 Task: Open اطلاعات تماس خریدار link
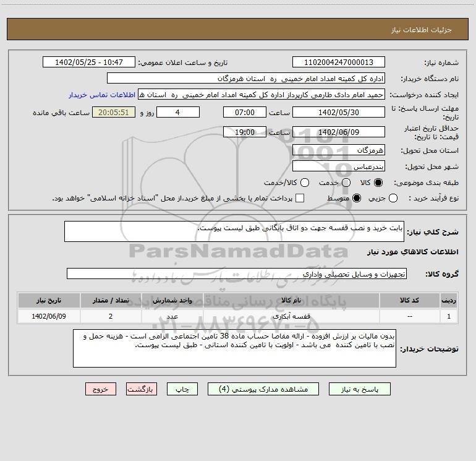pos(102,95)
